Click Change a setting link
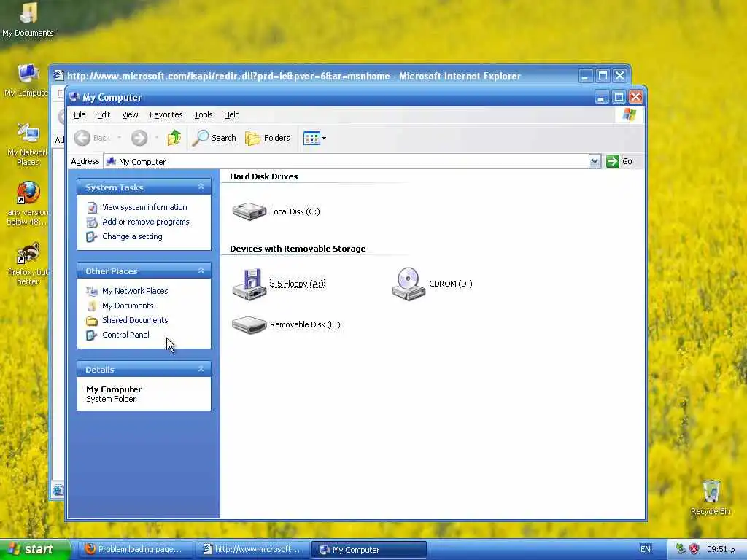Screen dimensions: 747x560 click(132, 237)
